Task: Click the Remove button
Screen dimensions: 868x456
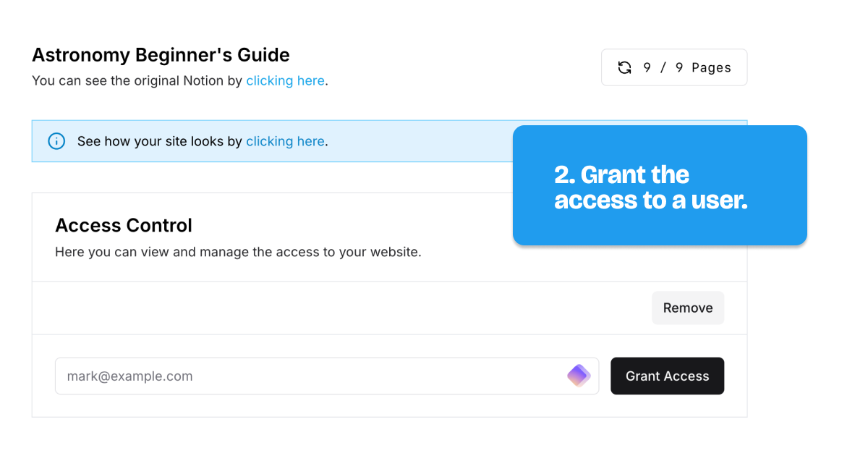Action: [x=688, y=308]
